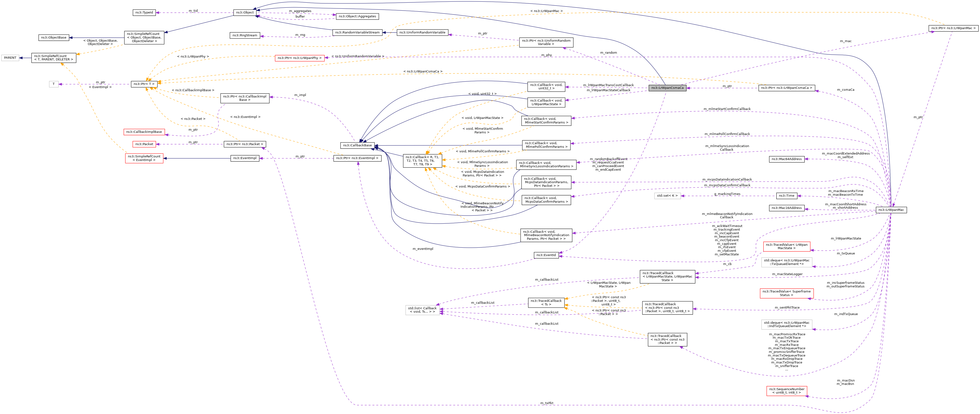Select the ns3::Mac16Address node

click(x=787, y=208)
